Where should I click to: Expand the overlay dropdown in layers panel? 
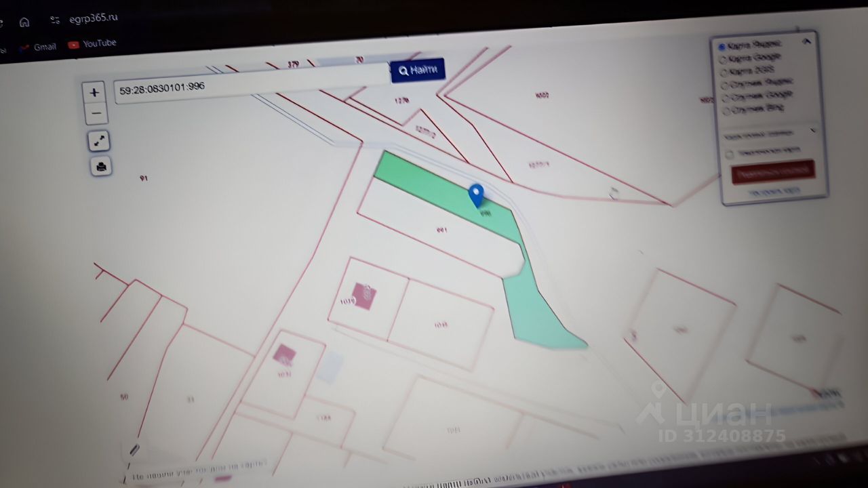pyautogui.click(x=770, y=133)
